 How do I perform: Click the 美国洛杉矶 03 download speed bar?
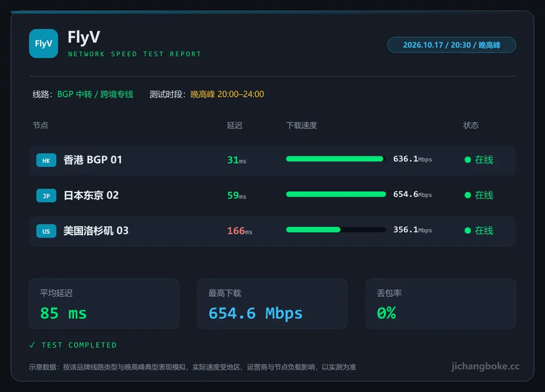[x=336, y=230]
